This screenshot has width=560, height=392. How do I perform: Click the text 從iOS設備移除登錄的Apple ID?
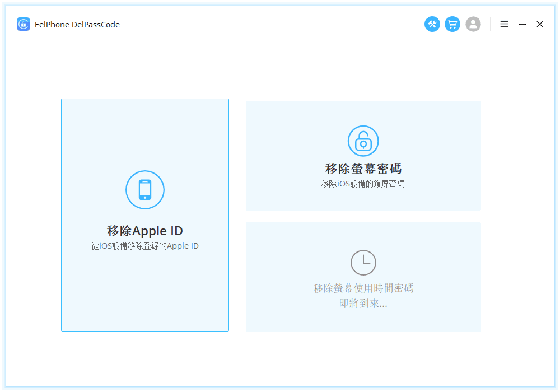pyautogui.click(x=144, y=246)
